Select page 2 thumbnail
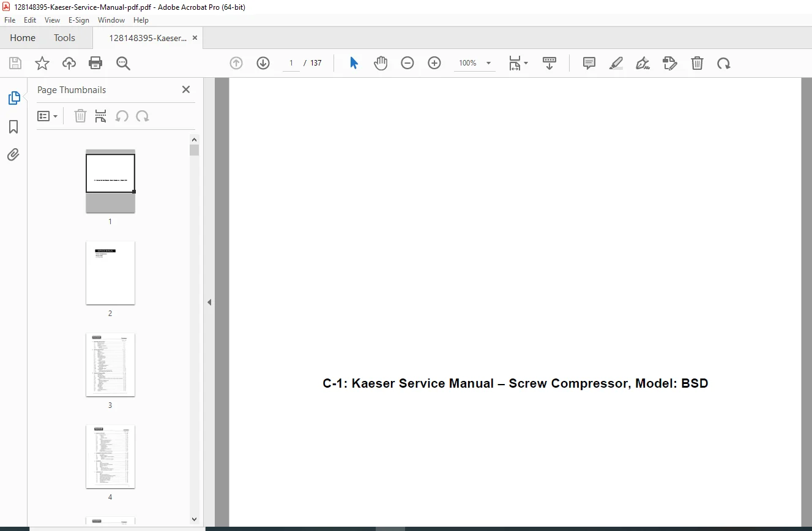Image resolution: width=812 pixels, height=531 pixels. 110,273
